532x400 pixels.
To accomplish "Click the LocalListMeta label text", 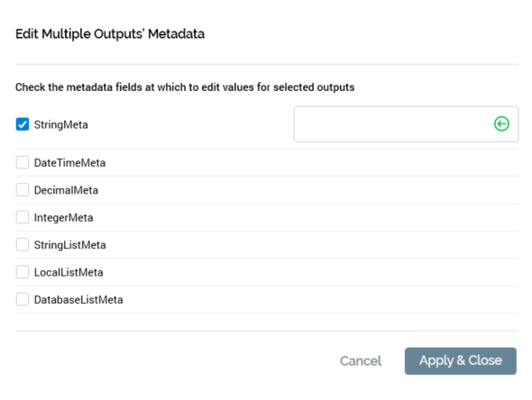I will pos(69,272).
